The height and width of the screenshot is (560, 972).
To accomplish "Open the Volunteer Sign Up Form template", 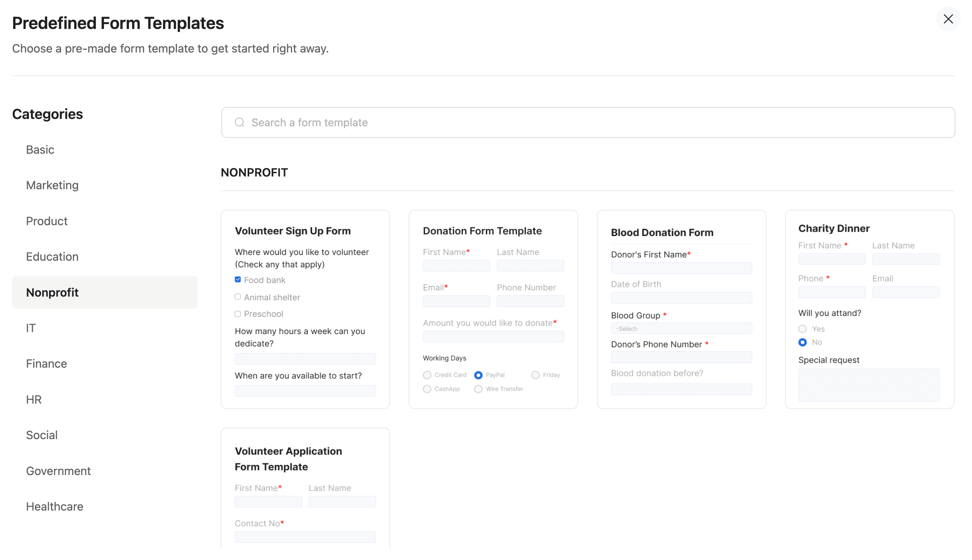I will click(x=305, y=309).
